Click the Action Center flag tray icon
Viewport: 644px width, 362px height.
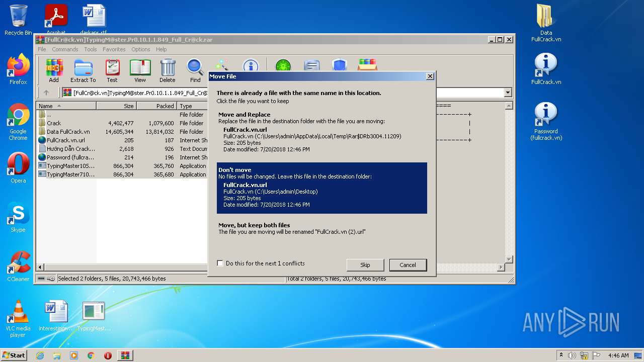tap(596, 355)
